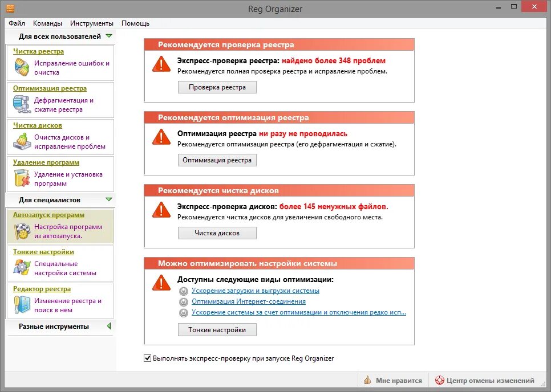The image size is (551, 392).
Task: Open the Команды menu
Action: [47, 23]
